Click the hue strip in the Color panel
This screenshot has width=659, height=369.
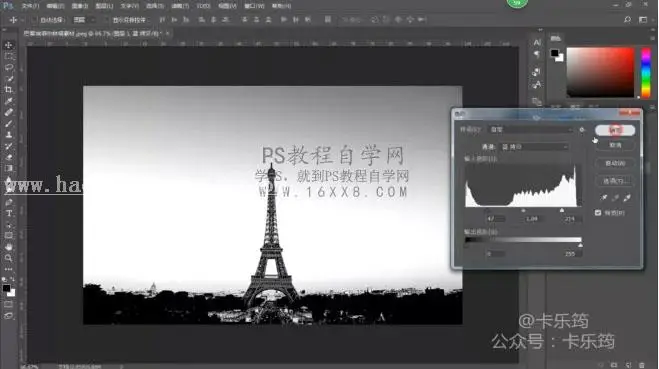(646, 73)
